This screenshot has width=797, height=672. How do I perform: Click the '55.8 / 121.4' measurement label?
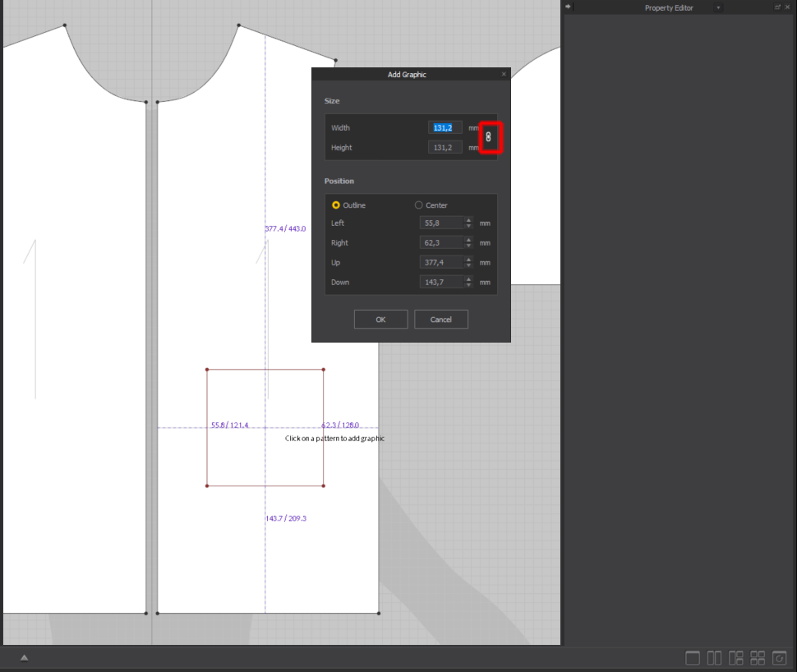[x=230, y=425]
